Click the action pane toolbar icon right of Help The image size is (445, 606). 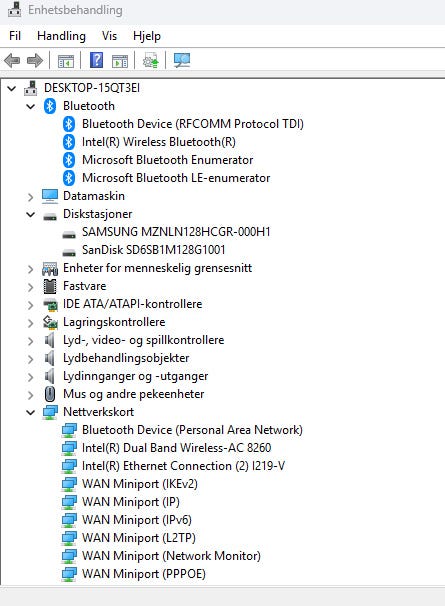(120, 61)
